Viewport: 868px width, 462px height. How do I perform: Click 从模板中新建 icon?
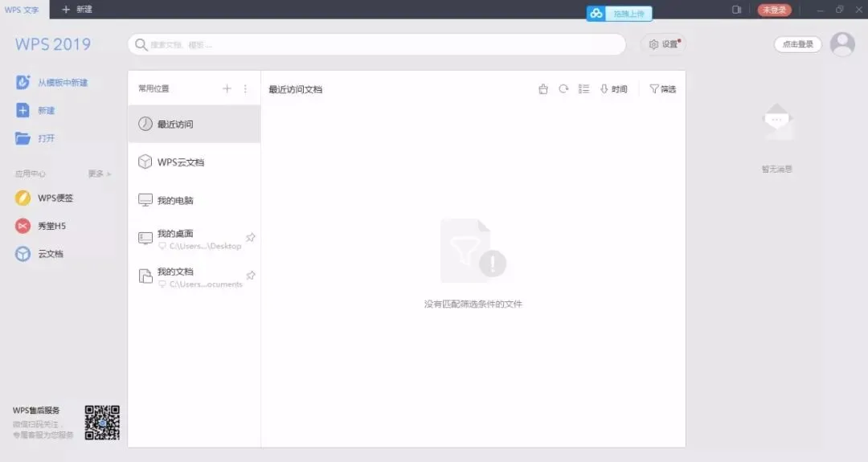point(23,83)
